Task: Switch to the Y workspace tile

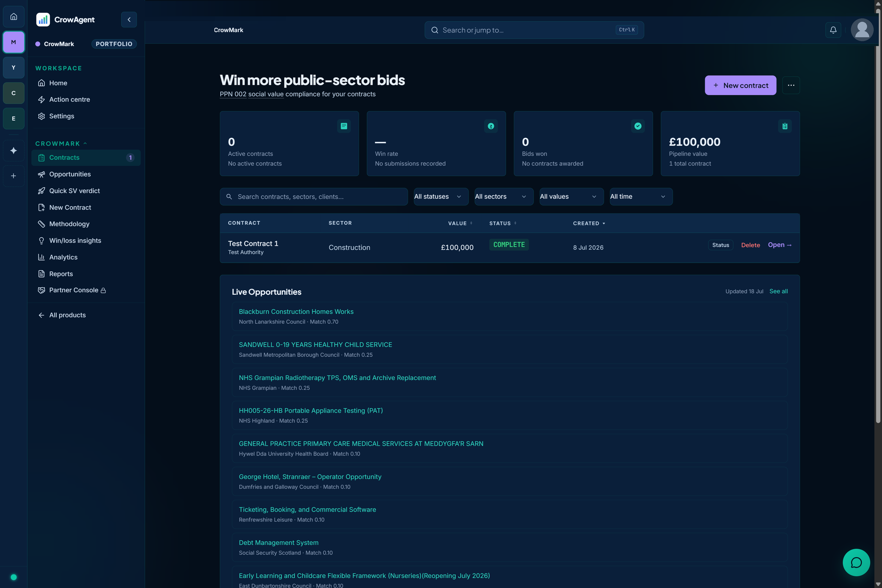Action: (x=14, y=68)
